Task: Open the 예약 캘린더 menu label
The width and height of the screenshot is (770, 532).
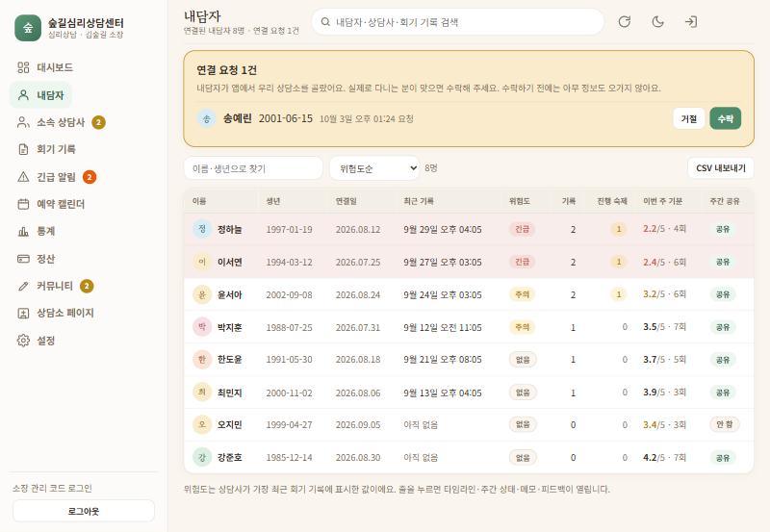Action: (61, 204)
